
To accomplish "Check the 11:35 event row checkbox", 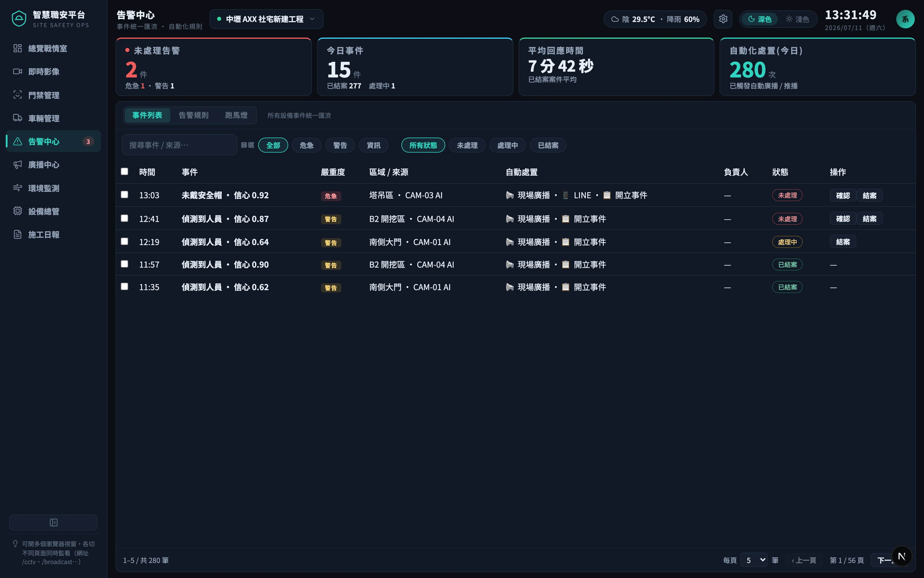I will tap(124, 286).
